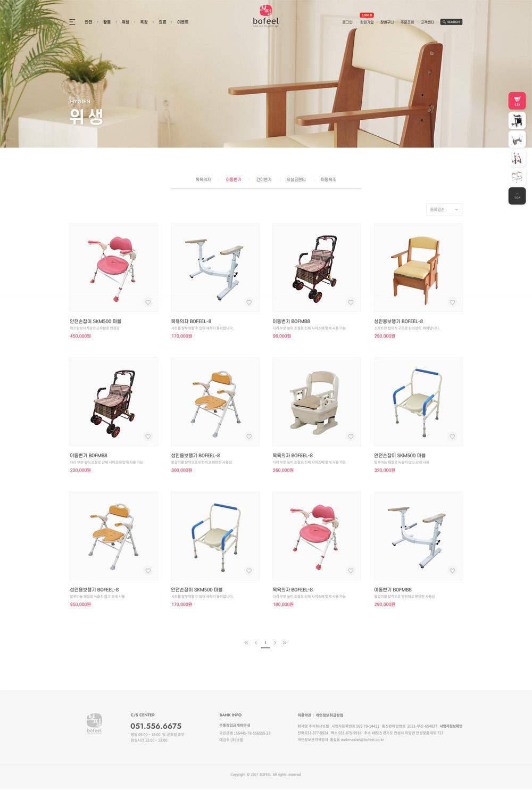Image resolution: width=532 pixels, height=790 pixels.
Task: Expand the 등록일순 sort dropdown
Action: [444, 210]
